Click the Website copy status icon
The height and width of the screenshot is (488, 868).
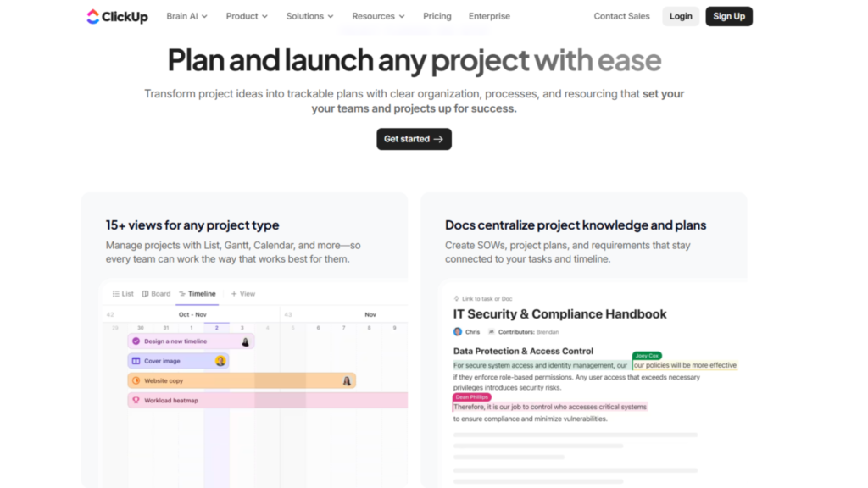[136, 380]
